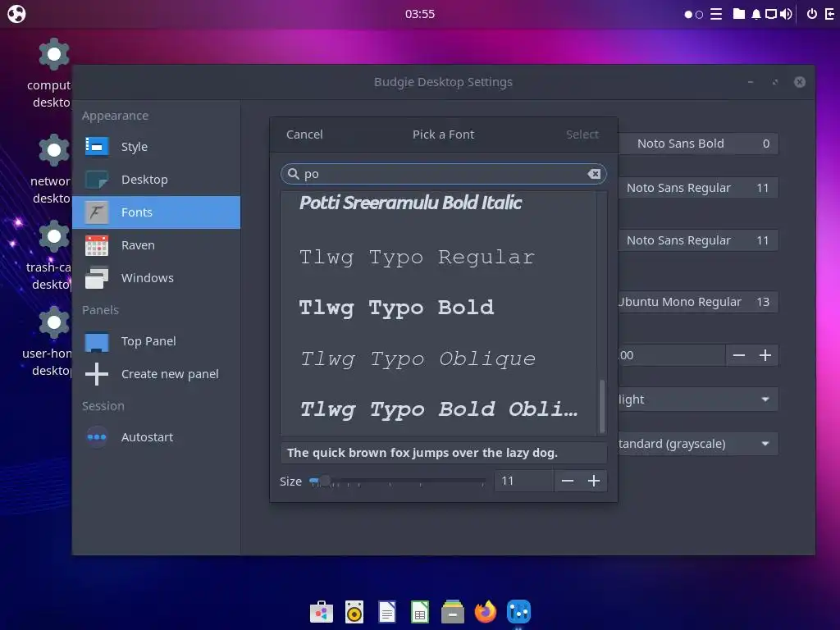Increase font size with plus button
The image size is (840, 630).
tap(594, 481)
